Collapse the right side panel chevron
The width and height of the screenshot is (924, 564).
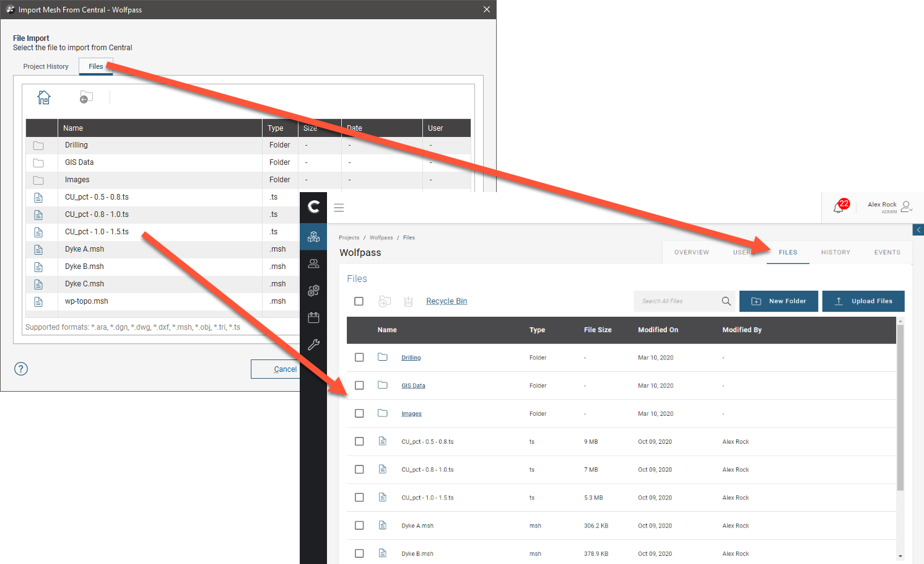(x=918, y=230)
